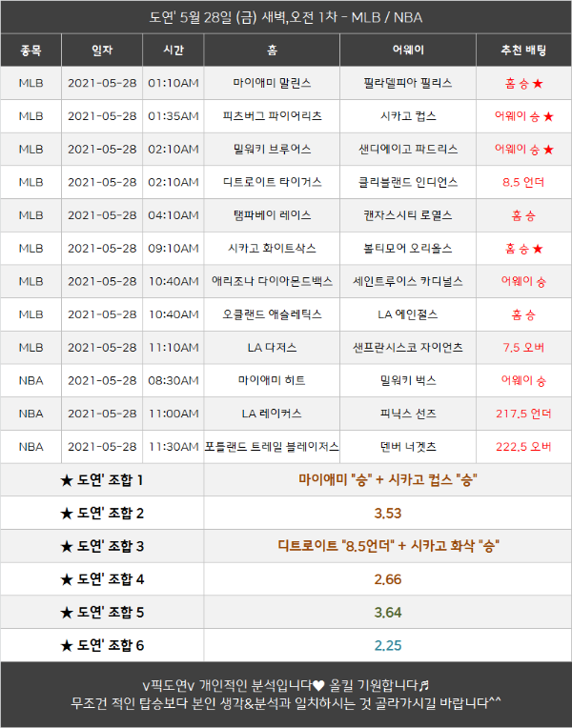The width and height of the screenshot is (572, 728).
Task: Click away team 피닉스 선즈
Action: 408,414
